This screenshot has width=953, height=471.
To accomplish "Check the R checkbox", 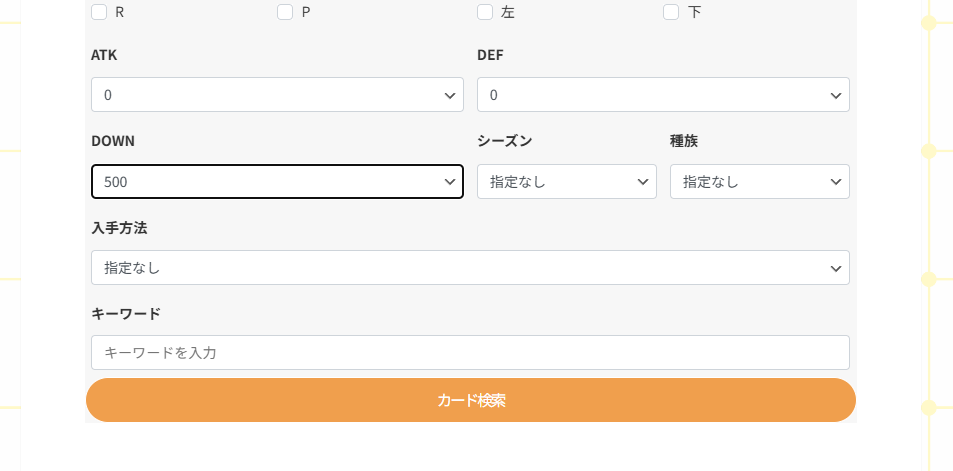I will (x=99, y=12).
